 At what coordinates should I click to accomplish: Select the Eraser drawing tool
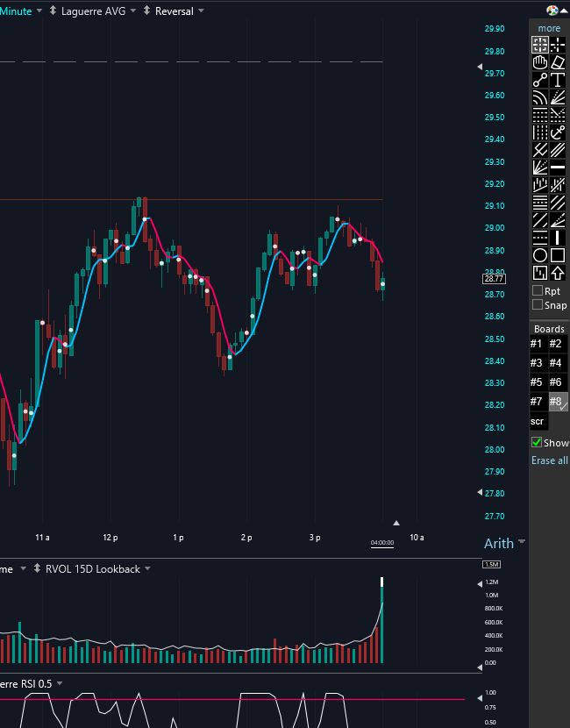pos(556,61)
